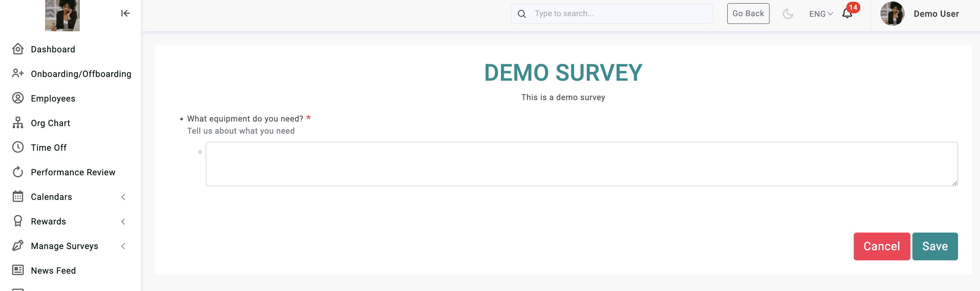Cancel the survey with the red button
This screenshot has height=291, width=980.
click(881, 246)
